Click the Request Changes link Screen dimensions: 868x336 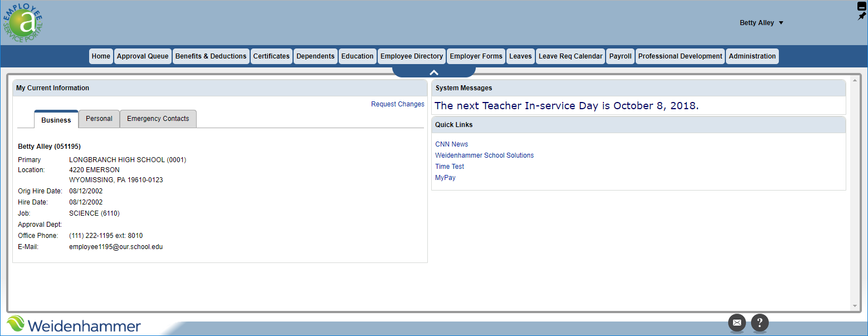tap(397, 104)
